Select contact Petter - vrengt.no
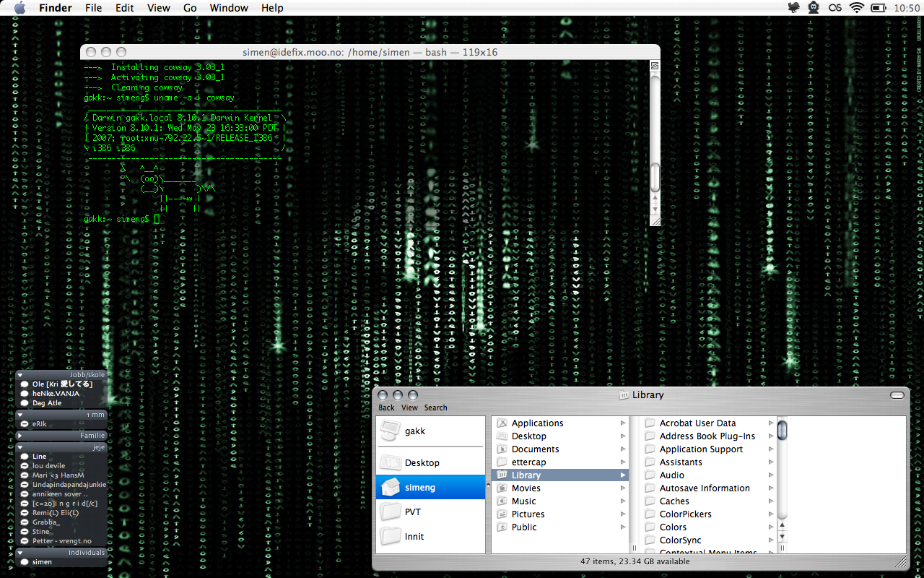Image resolution: width=924 pixels, height=578 pixels. coord(61,541)
